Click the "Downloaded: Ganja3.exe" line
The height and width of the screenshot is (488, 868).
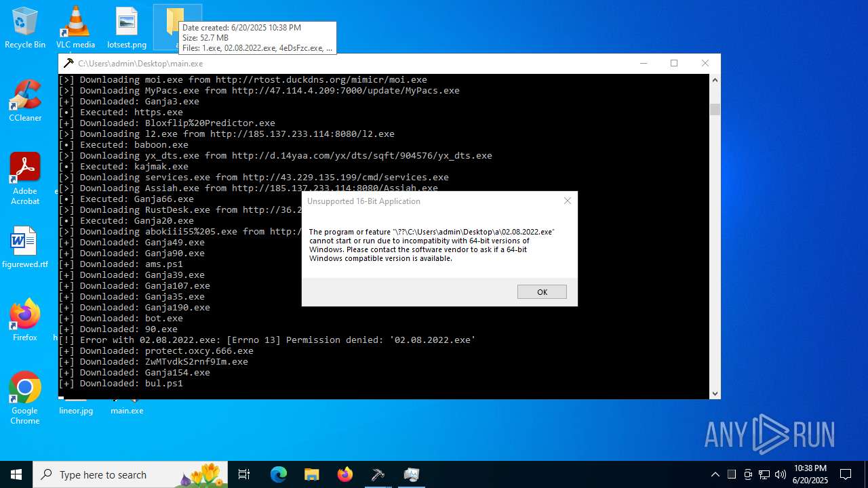tap(129, 101)
